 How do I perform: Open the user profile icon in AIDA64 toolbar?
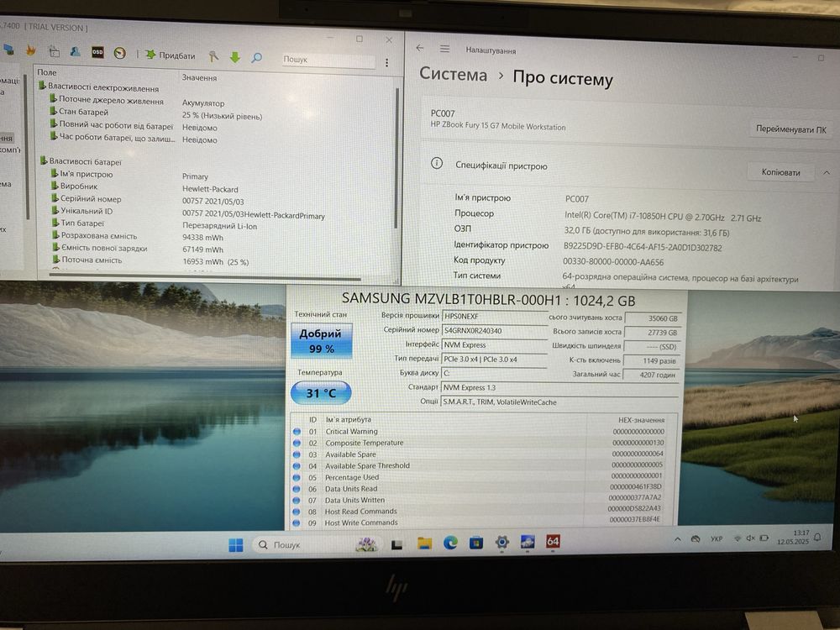[x=75, y=51]
